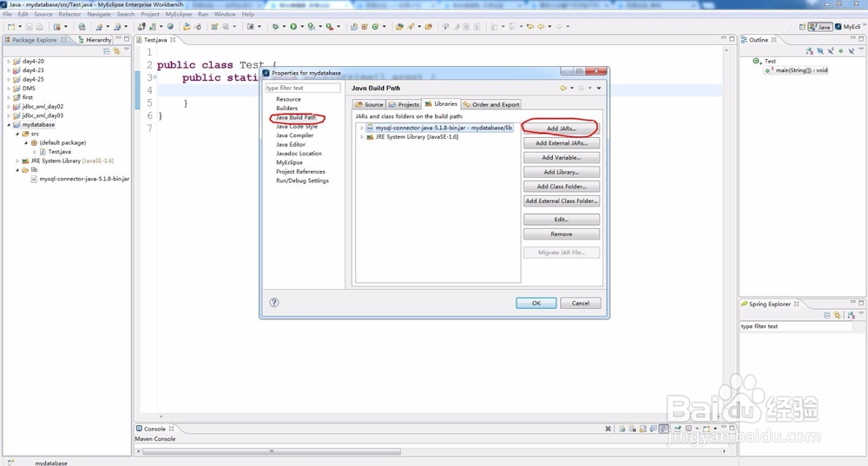
Task: Click Add Variable... button
Action: pos(562,158)
